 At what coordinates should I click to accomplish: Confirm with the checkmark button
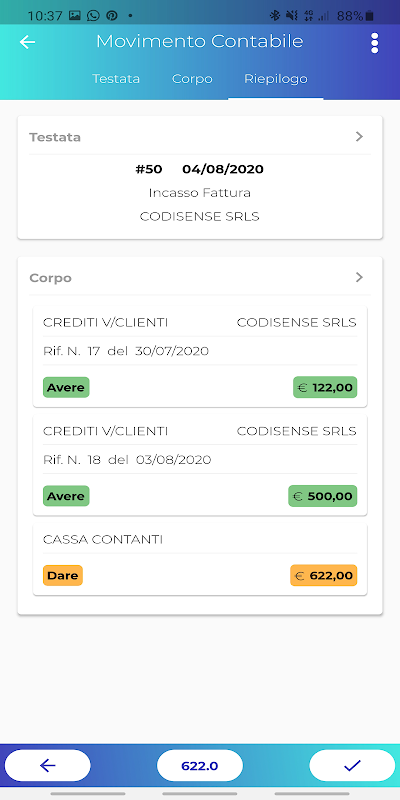coord(352,765)
